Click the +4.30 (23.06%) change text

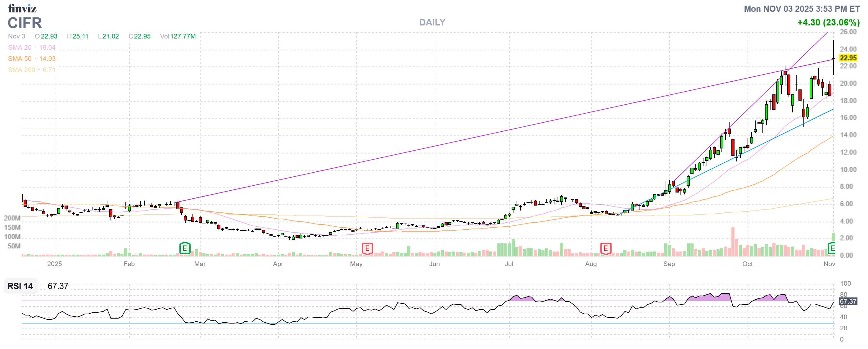(828, 22)
